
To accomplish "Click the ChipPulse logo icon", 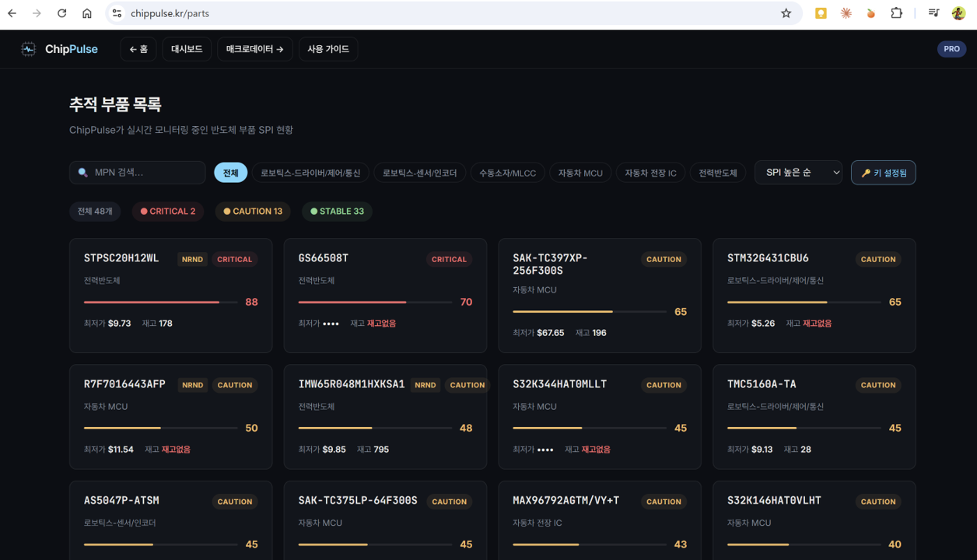I will (29, 49).
